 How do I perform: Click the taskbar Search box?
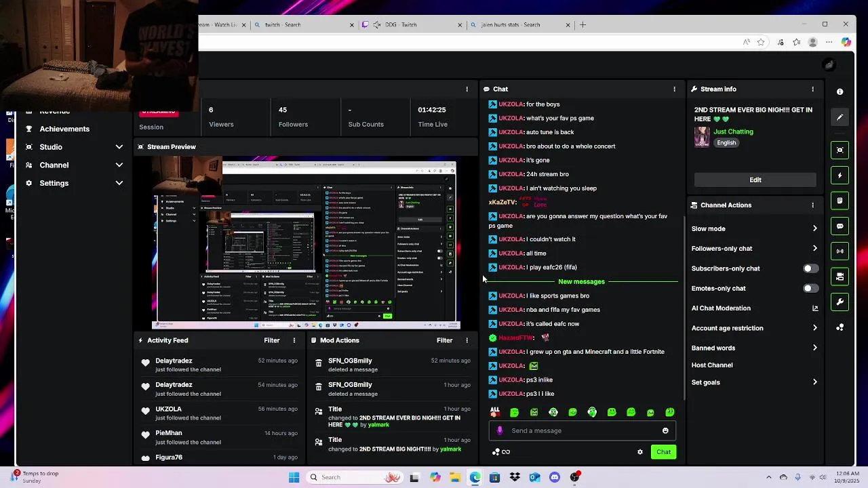(x=354, y=477)
